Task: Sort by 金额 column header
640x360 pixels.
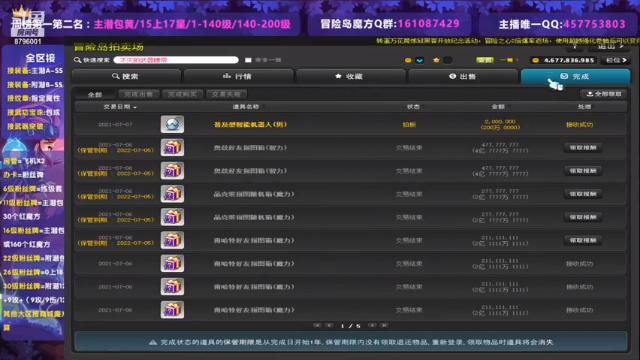Action: [500, 107]
